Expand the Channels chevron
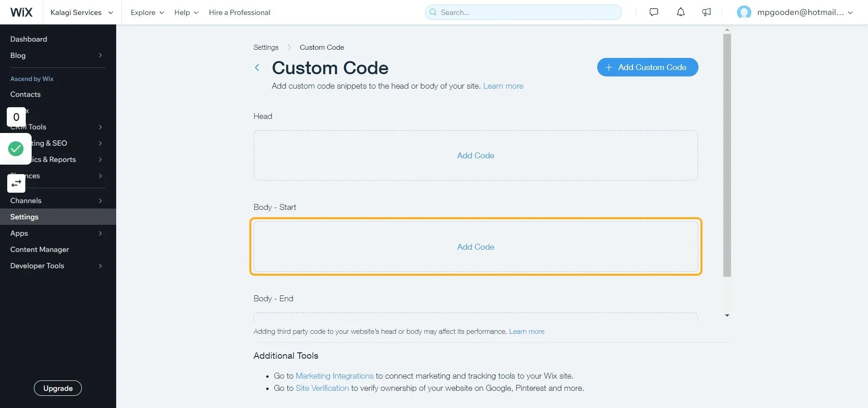The width and height of the screenshot is (868, 408). [x=100, y=201]
